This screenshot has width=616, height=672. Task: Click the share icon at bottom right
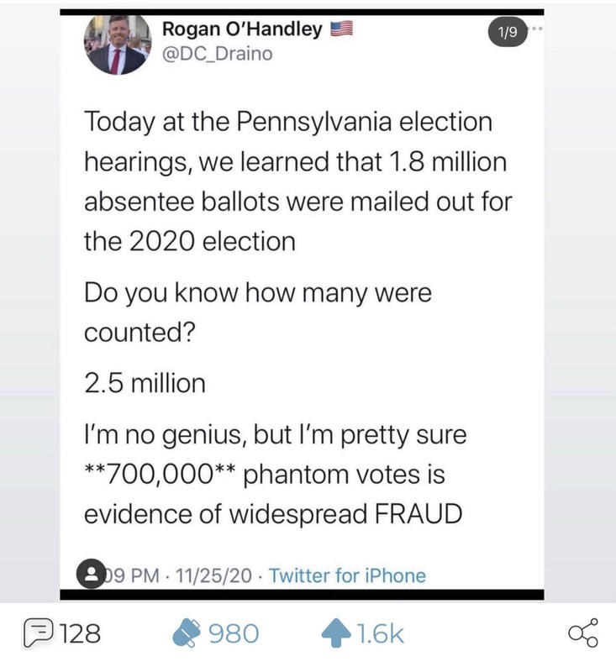point(582,633)
